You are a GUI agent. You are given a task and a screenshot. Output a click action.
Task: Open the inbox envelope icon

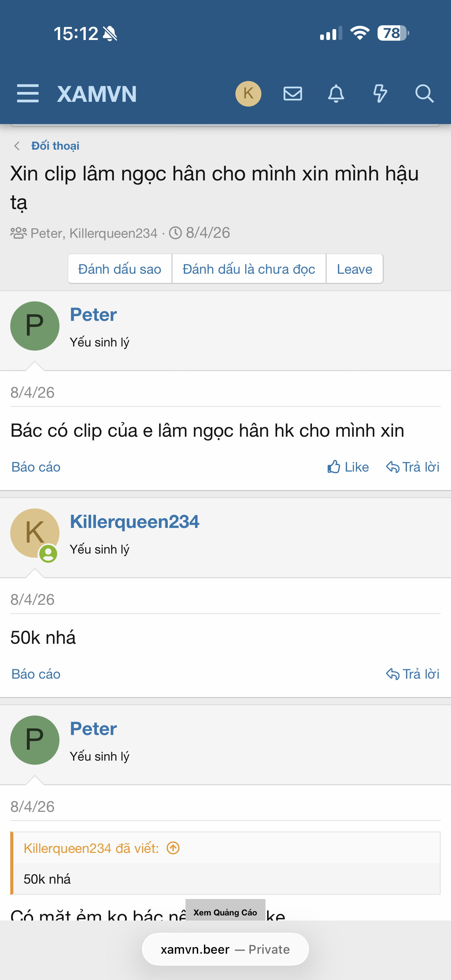coord(293,94)
